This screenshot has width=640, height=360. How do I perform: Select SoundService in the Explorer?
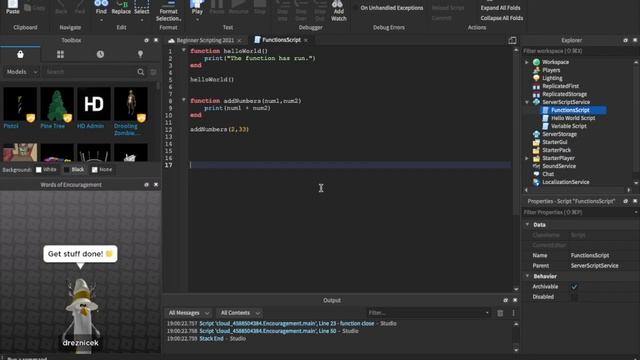click(559, 166)
